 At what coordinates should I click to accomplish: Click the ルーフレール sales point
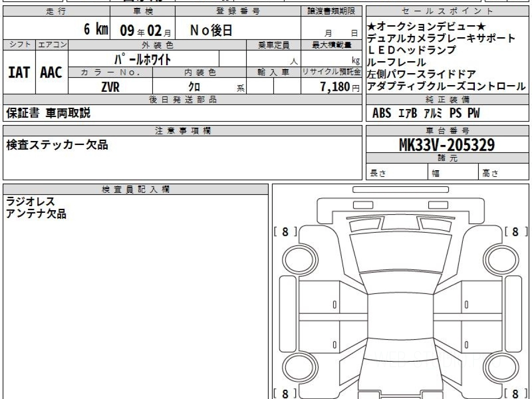[396, 63]
